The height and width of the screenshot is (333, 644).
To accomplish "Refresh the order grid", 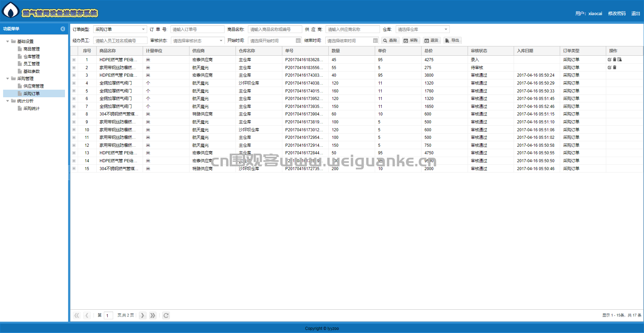I will coord(166,315).
